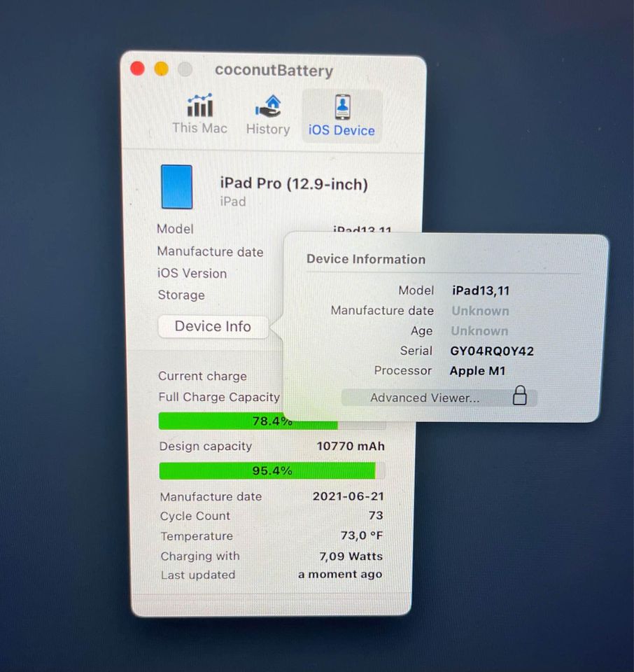This screenshot has width=634, height=672.
Task: Click the iPad Pro (12.9-inch) title
Action: click(x=294, y=184)
